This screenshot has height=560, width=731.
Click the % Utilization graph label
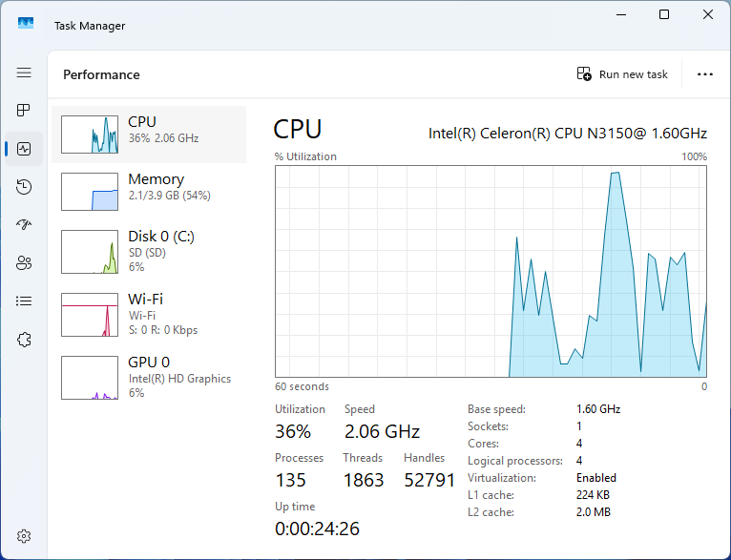[x=305, y=156]
